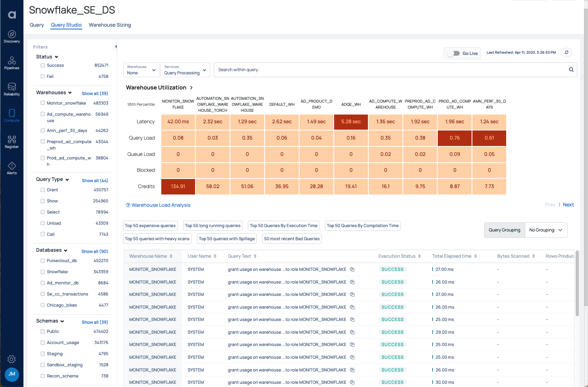Open the Register section in sidebar
Viewport: 588px width, 387px height.
(12, 142)
